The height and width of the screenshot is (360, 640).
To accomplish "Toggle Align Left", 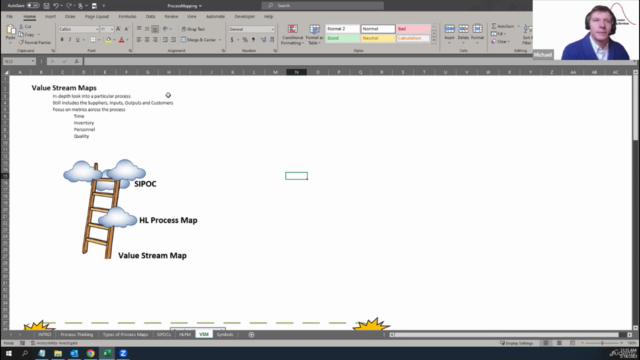I will (x=139, y=40).
